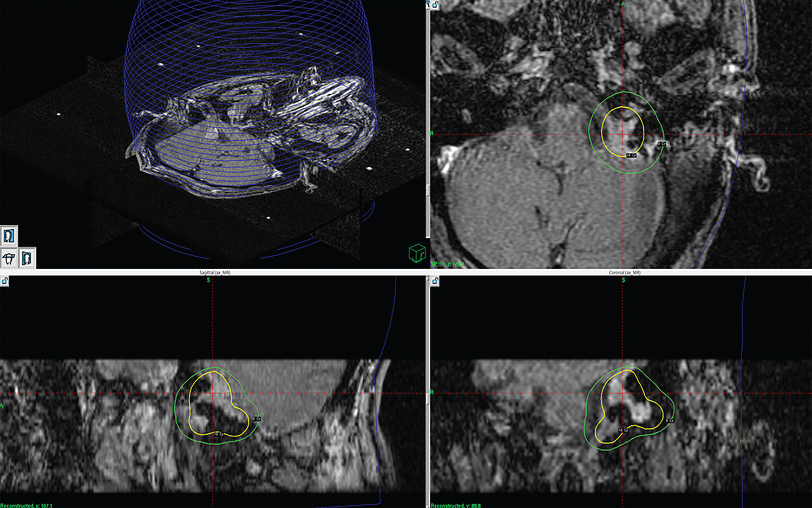The image size is (812, 508).
Task: Click the 8 Gy label in sagittal view
Action: tap(257, 419)
